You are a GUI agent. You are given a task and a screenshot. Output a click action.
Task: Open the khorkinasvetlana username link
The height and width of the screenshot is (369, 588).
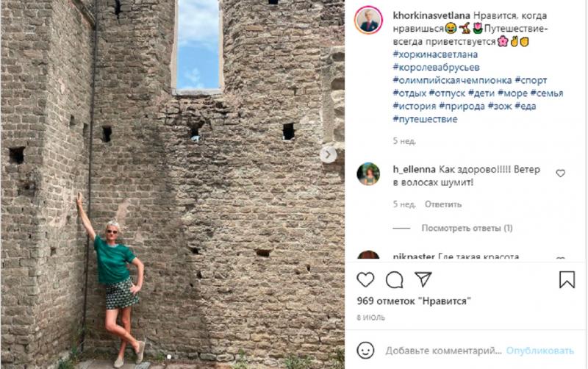pos(431,15)
